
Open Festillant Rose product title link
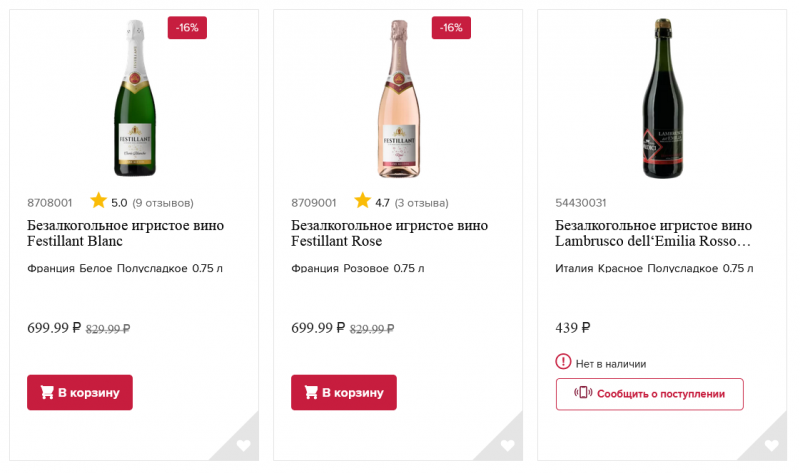[x=389, y=233]
